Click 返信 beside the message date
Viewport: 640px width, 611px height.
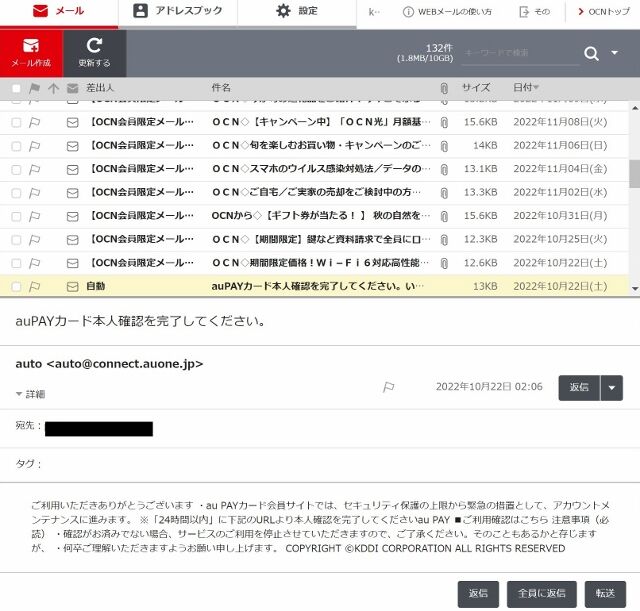pos(579,387)
